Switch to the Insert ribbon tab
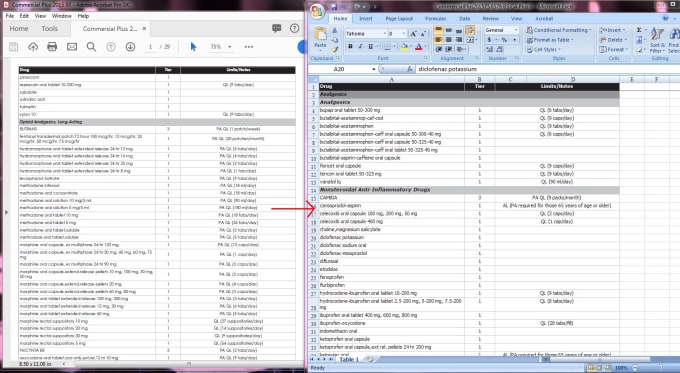The image size is (680, 373). point(366,19)
